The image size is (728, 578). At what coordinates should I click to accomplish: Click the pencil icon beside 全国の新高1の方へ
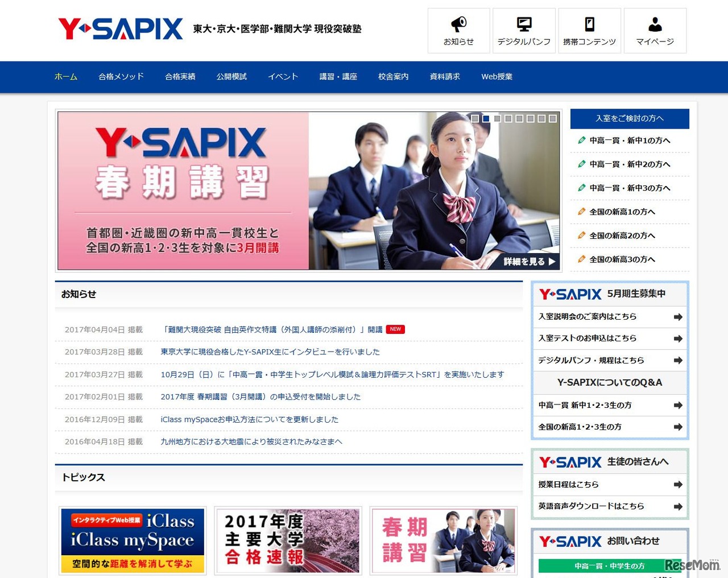tap(581, 212)
